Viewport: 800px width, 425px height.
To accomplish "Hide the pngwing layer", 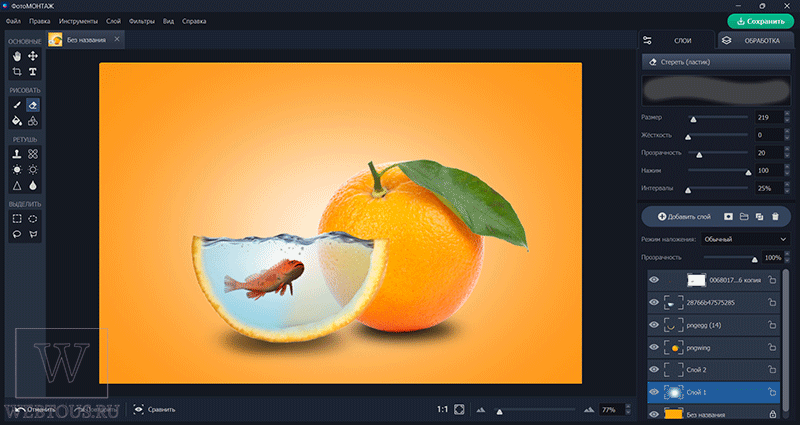I will tap(654, 347).
